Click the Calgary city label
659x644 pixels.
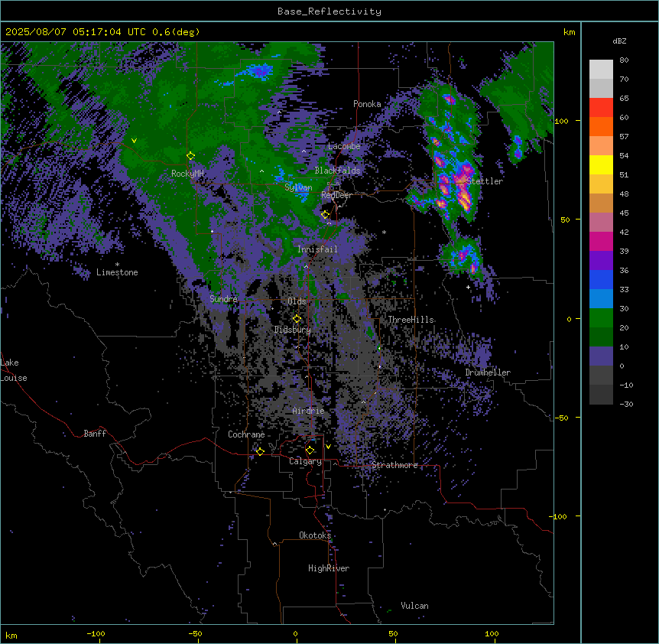tap(305, 461)
